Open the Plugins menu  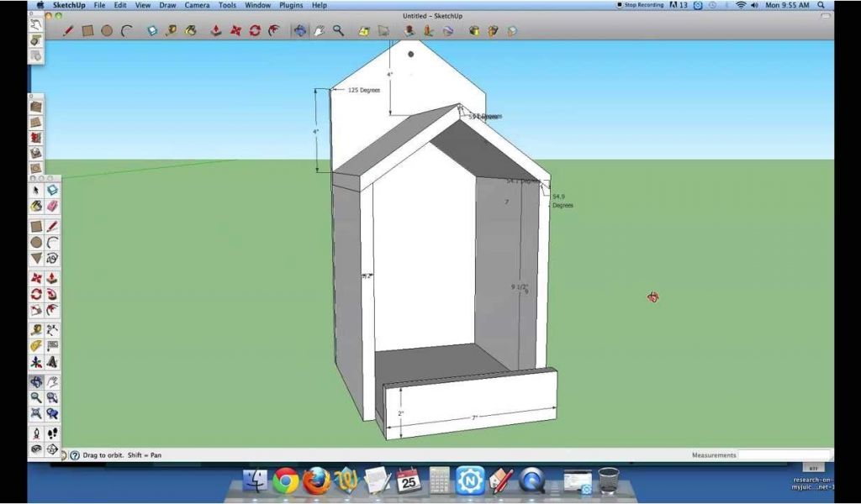291,5
